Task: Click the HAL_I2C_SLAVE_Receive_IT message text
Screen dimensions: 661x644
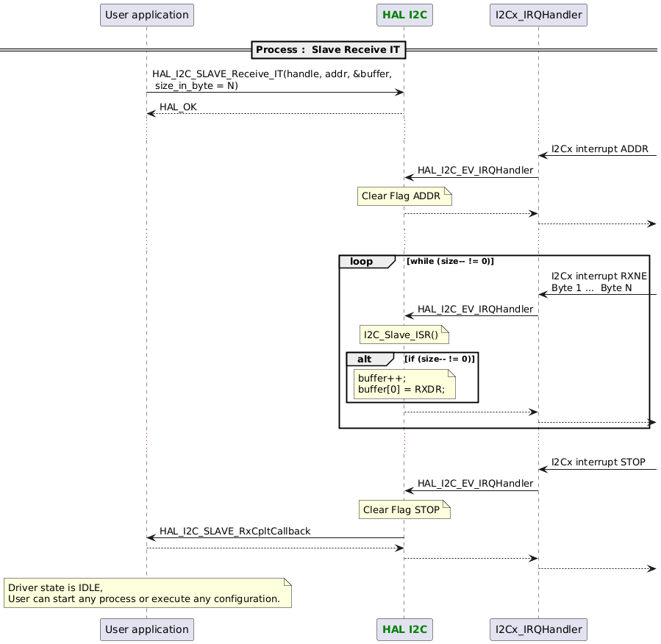Action: click(x=271, y=79)
